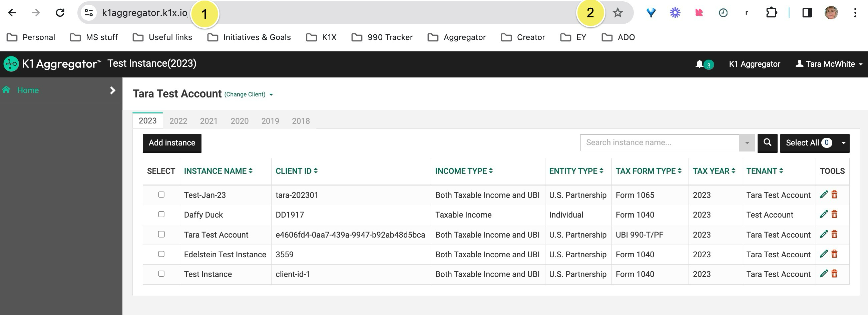Screen dimensions: 868x315
Task: Open the browser extensions puzzle icon
Action: pos(771,13)
